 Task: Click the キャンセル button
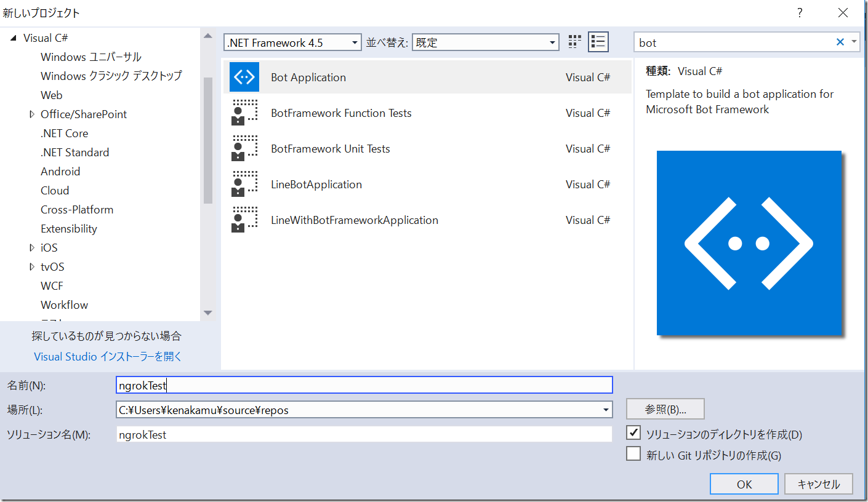coord(819,484)
